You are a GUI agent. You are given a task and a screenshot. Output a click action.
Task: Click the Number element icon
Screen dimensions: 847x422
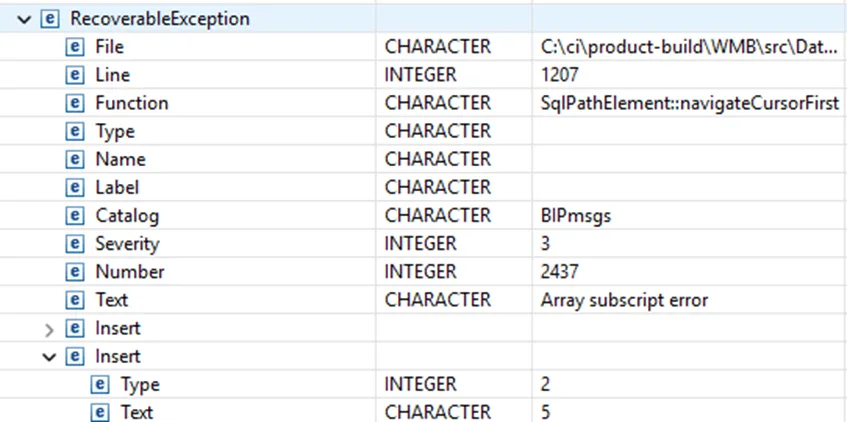(75, 272)
